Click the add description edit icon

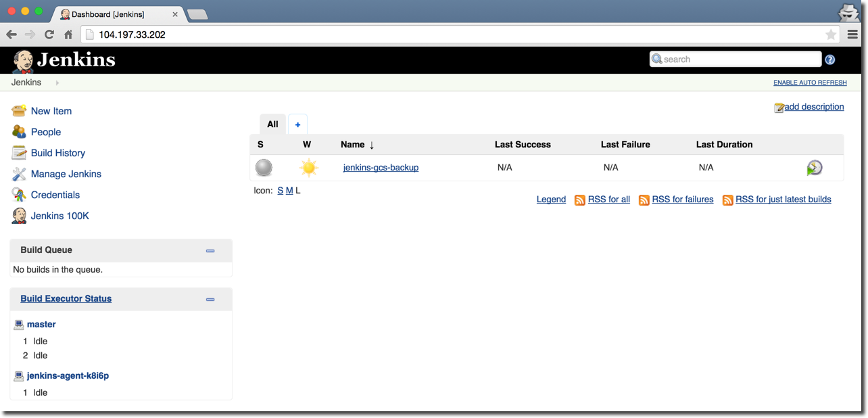pyautogui.click(x=779, y=108)
